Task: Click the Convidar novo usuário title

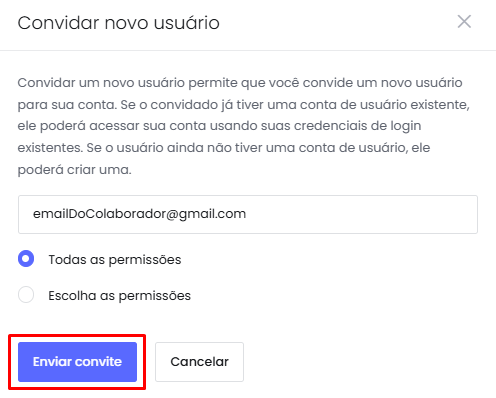Action: tap(118, 23)
